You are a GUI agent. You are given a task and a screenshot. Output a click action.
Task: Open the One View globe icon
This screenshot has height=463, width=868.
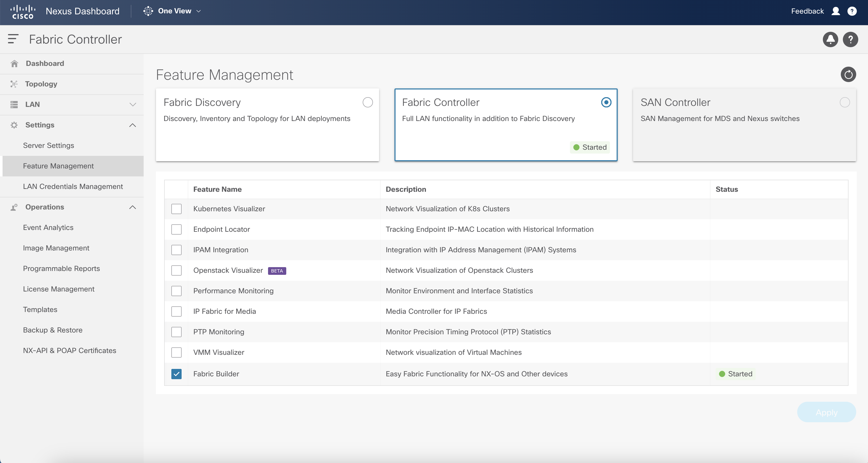tap(148, 11)
